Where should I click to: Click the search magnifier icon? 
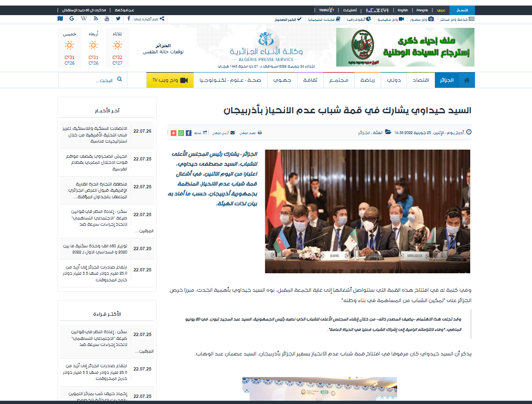point(119,79)
